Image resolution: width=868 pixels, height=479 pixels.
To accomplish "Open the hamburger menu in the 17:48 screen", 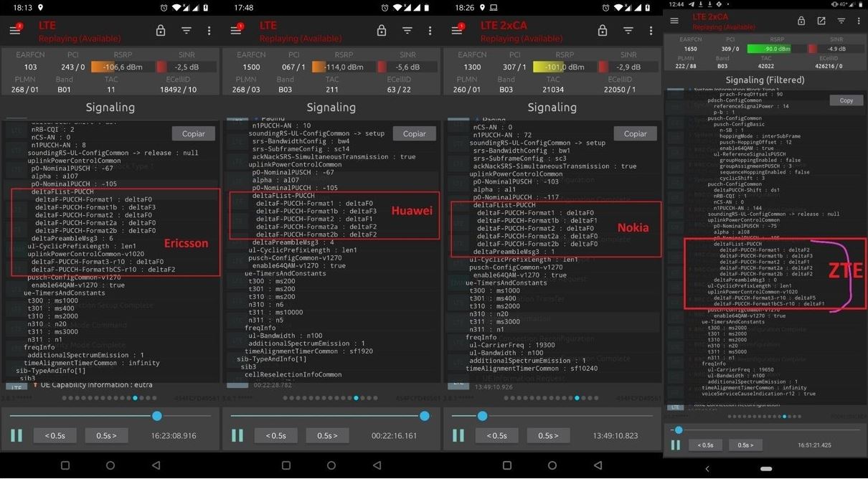I will click(x=236, y=30).
